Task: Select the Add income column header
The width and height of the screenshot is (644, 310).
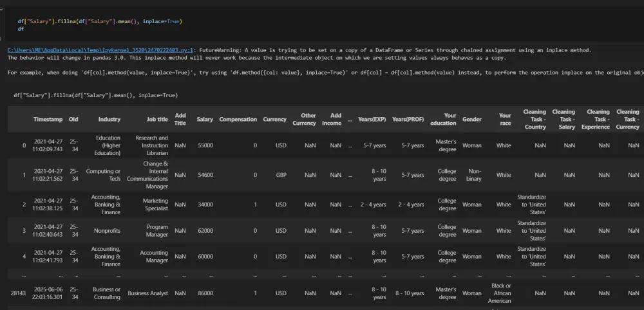Action: [332, 120]
